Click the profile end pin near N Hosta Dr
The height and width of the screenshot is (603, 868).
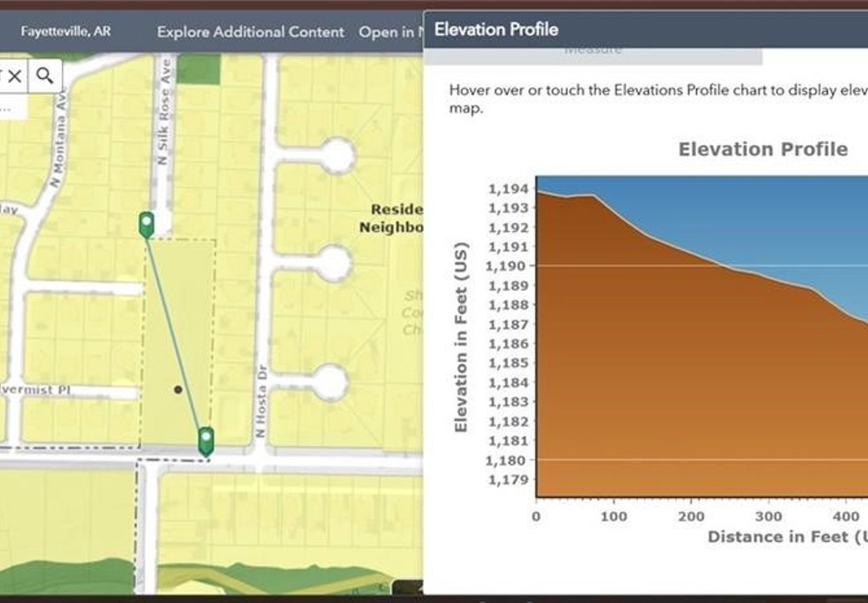coord(206,440)
